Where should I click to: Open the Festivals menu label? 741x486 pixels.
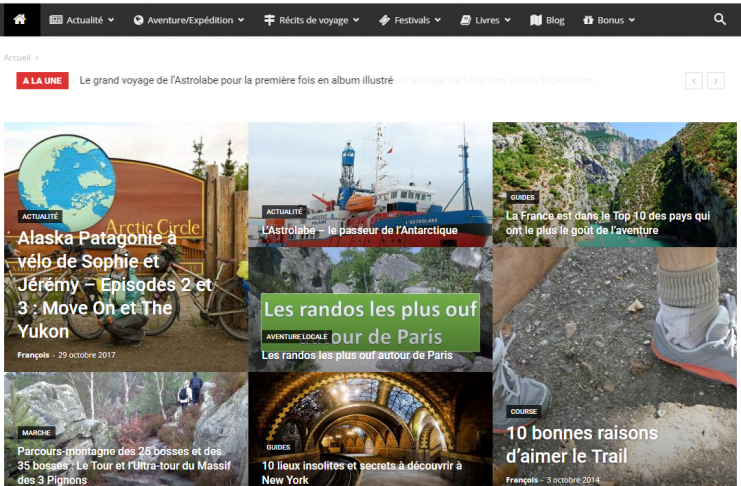[x=412, y=20]
